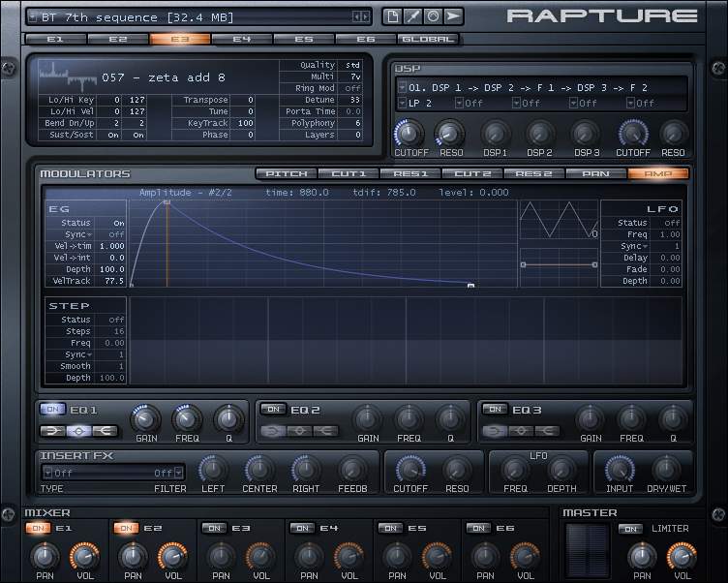Switch to element tab E1
The height and width of the screenshot is (583, 728).
click(x=56, y=39)
